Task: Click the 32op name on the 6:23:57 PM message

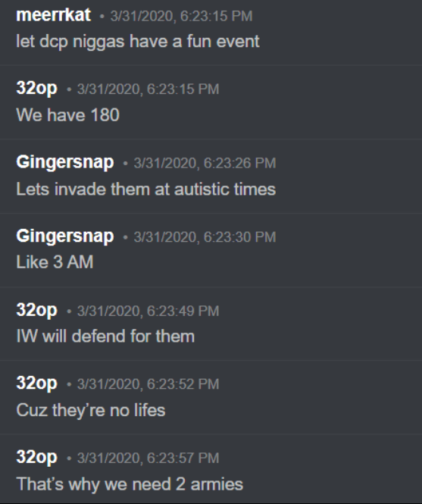Action: 36,458
